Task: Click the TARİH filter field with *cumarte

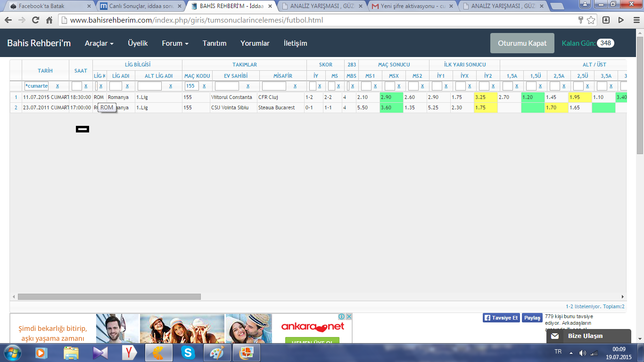Action: pyautogui.click(x=36, y=86)
